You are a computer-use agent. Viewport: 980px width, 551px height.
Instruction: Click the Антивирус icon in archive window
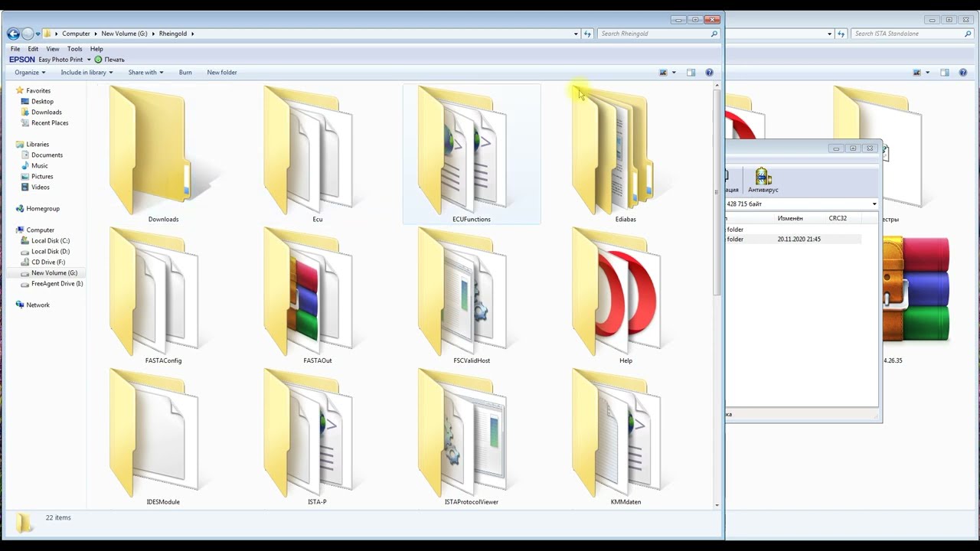763,181
